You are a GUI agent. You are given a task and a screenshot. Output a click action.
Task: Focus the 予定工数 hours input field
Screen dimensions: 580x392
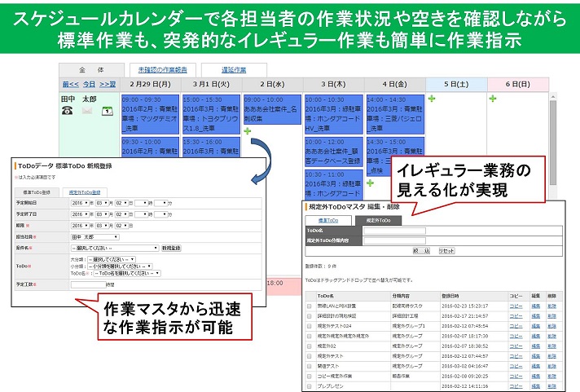pyautogui.click(x=89, y=284)
